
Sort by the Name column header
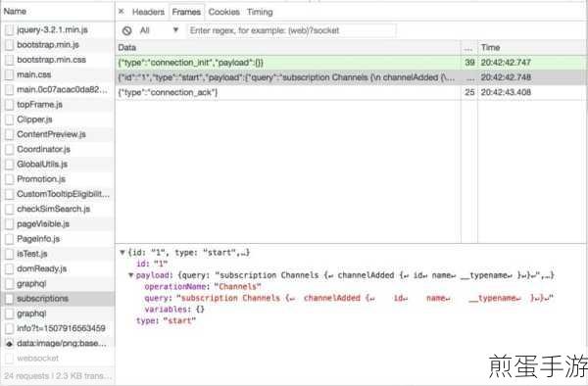pyautogui.click(x=58, y=11)
